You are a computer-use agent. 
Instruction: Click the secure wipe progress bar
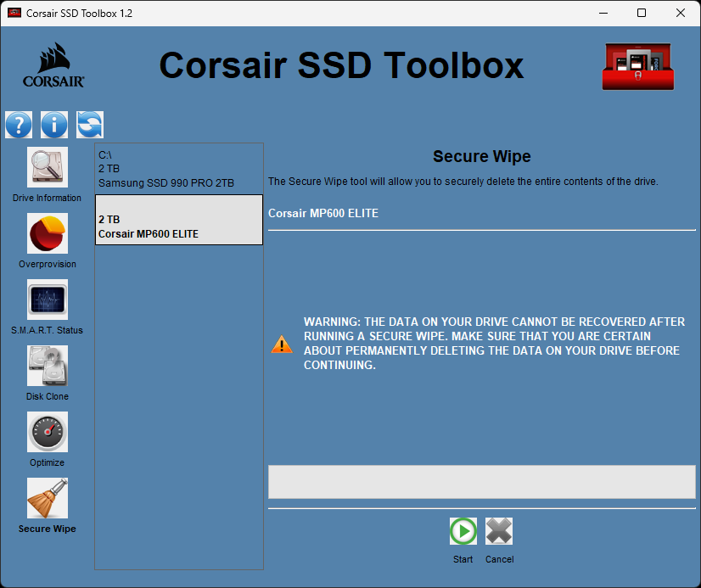tap(481, 481)
